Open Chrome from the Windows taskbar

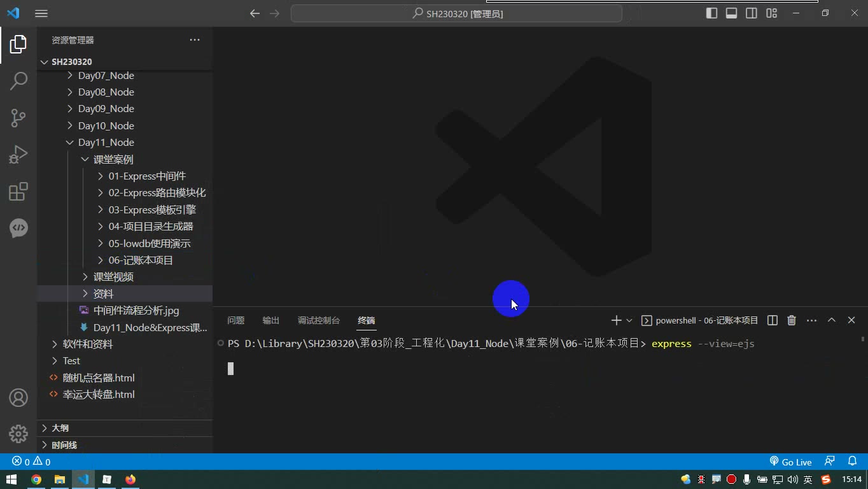36,479
